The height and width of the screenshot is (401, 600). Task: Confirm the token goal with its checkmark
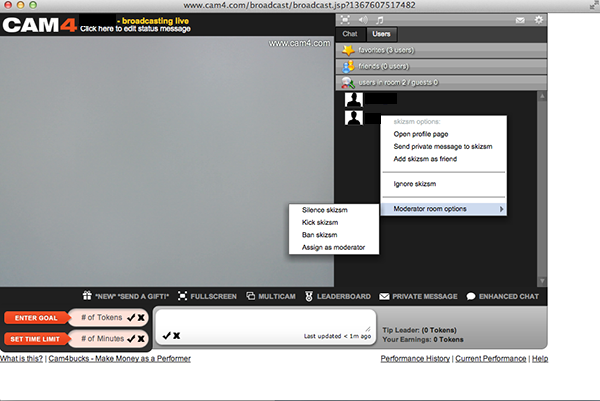[x=131, y=317]
